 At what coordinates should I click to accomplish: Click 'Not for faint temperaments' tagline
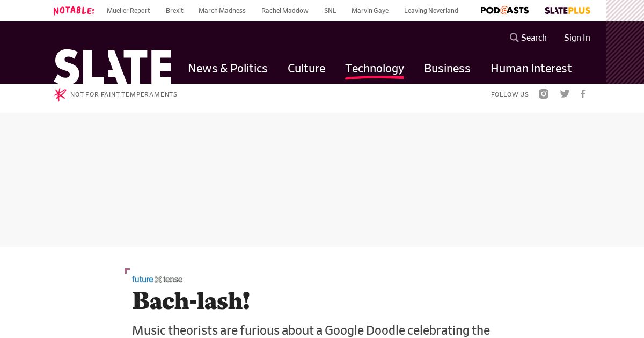click(123, 94)
